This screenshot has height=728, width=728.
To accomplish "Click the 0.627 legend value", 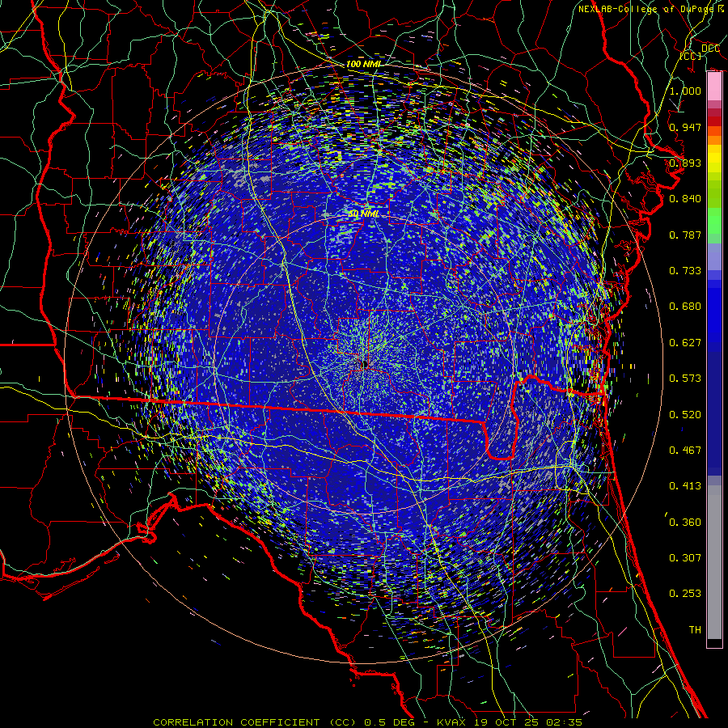I will point(685,343).
